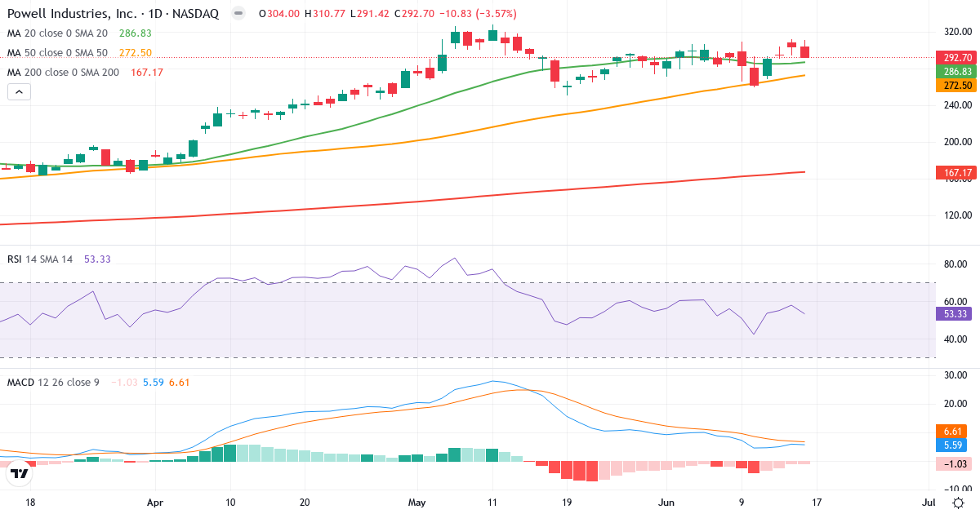Viewport: 980px width, 514px height.
Task: Click the orange 272.50 MA50 price tag
Action: point(956,86)
